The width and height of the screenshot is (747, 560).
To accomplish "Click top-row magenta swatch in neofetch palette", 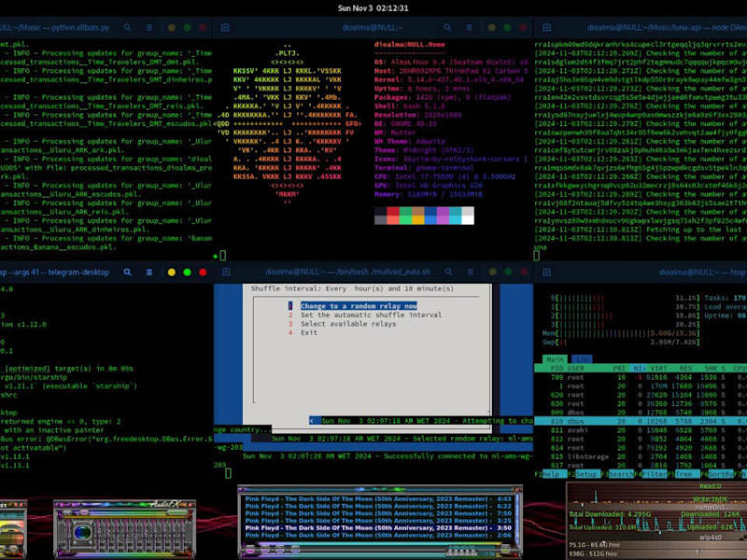I will point(443,211).
